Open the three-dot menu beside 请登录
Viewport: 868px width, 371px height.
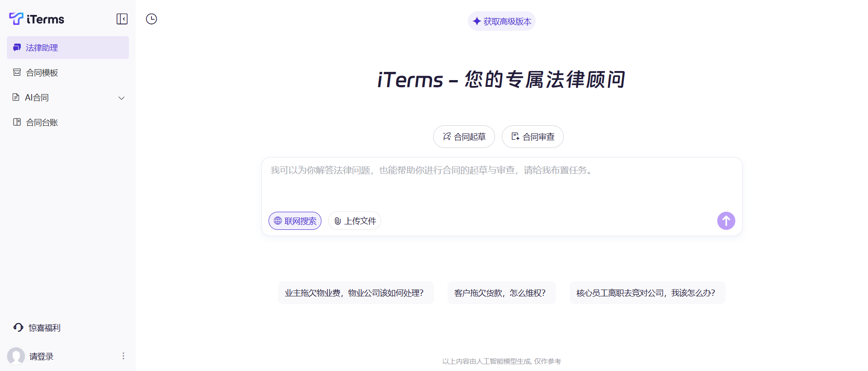(123, 356)
